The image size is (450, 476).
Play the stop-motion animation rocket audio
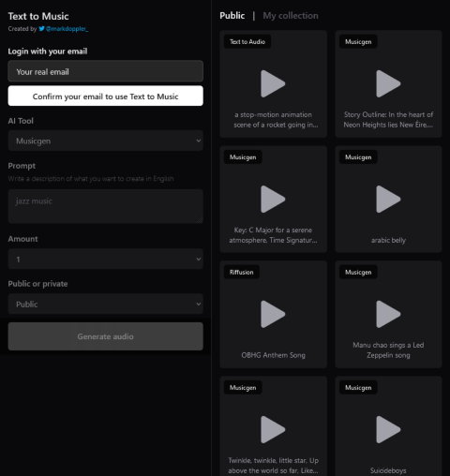(273, 83)
